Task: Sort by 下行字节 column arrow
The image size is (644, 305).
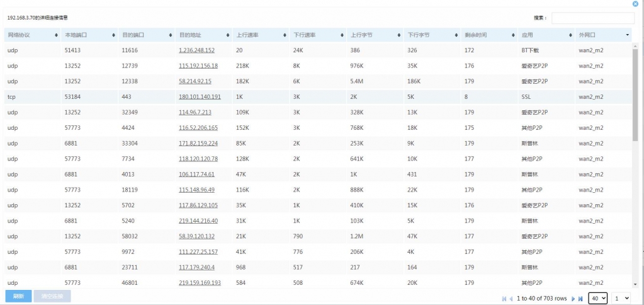Action: [x=456, y=35]
